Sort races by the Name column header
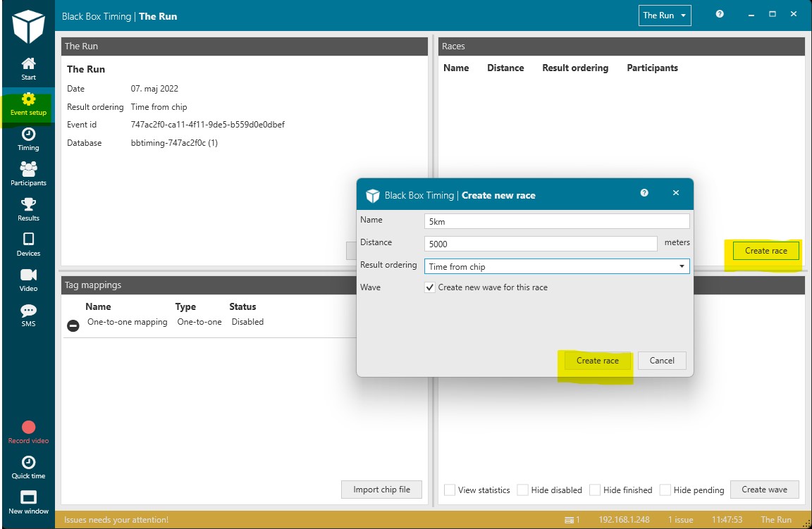 coord(456,68)
